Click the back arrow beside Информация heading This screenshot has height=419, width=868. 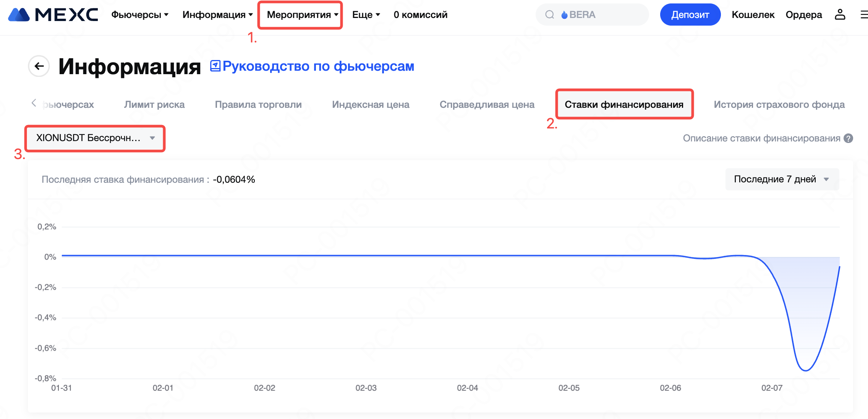(x=39, y=66)
